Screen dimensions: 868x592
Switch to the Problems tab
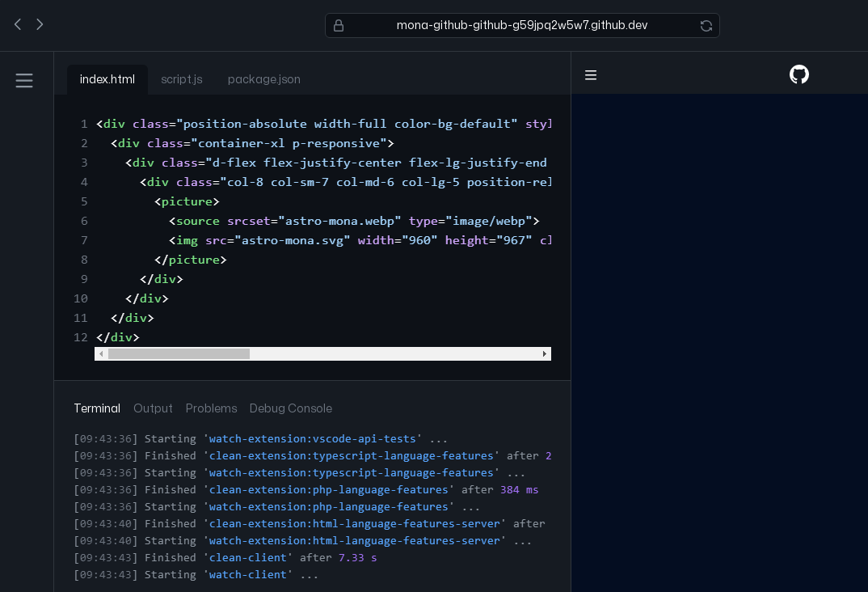coord(211,408)
